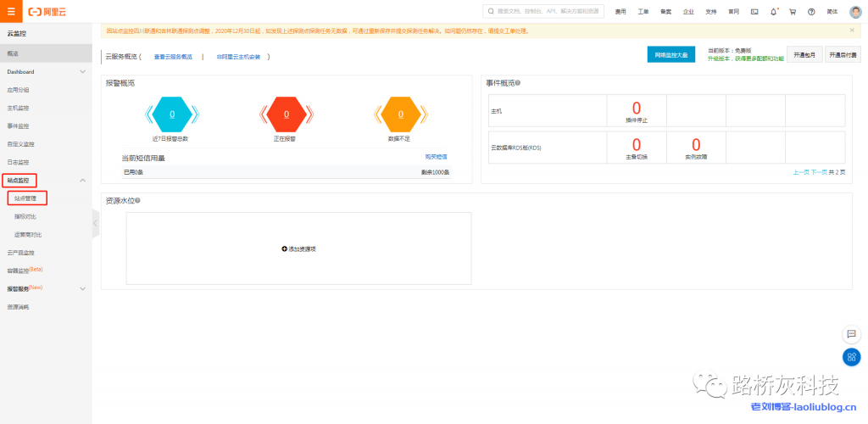Expand the Dashboard section in sidebar
Screen dimensions: 868x424
pos(82,72)
